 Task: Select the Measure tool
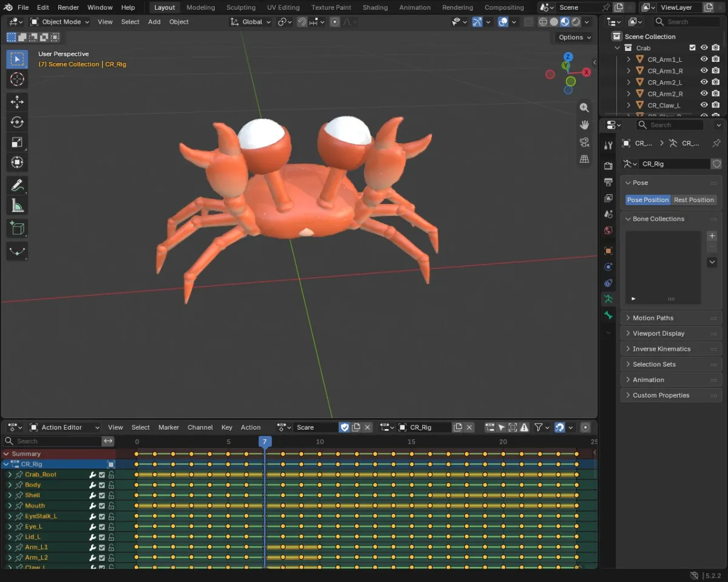pos(17,206)
